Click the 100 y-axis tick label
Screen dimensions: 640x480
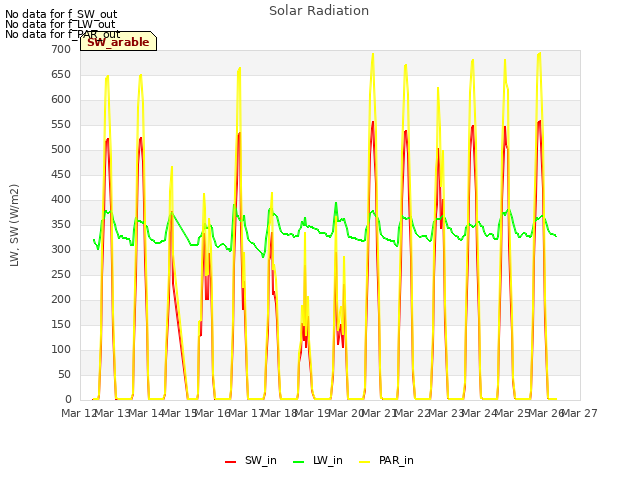61,349
